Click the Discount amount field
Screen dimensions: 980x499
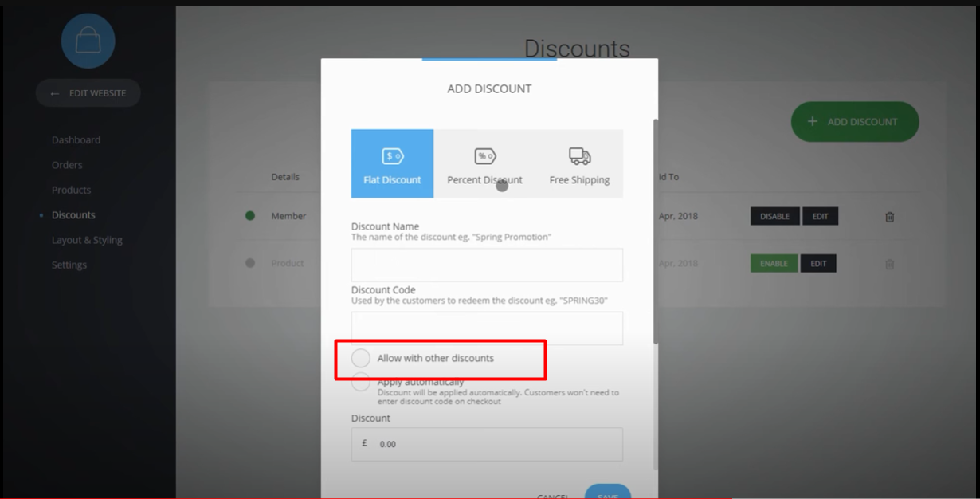[x=487, y=444]
